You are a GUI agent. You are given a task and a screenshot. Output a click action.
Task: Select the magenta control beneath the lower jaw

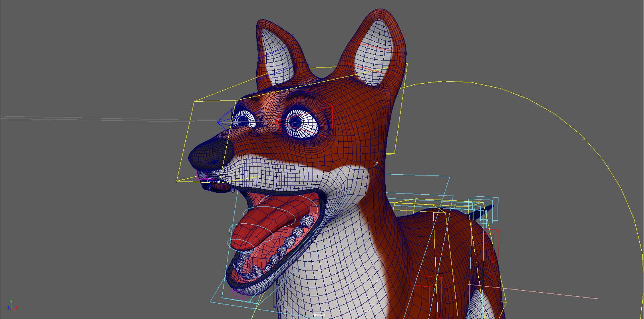pyautogui.click(x=239, y=294)
